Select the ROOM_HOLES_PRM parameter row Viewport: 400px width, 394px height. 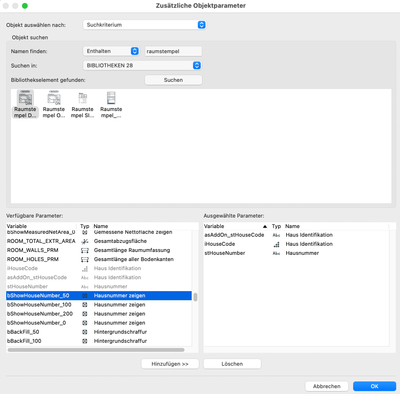99,259
